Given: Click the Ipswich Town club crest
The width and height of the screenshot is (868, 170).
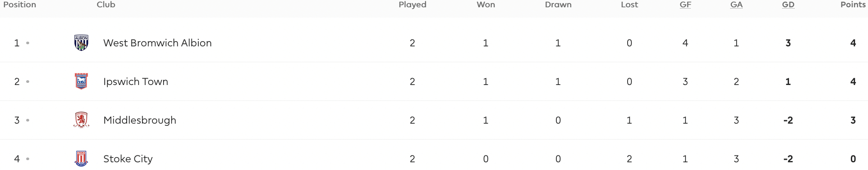Looking at the screenshot, I should point(81,81).
